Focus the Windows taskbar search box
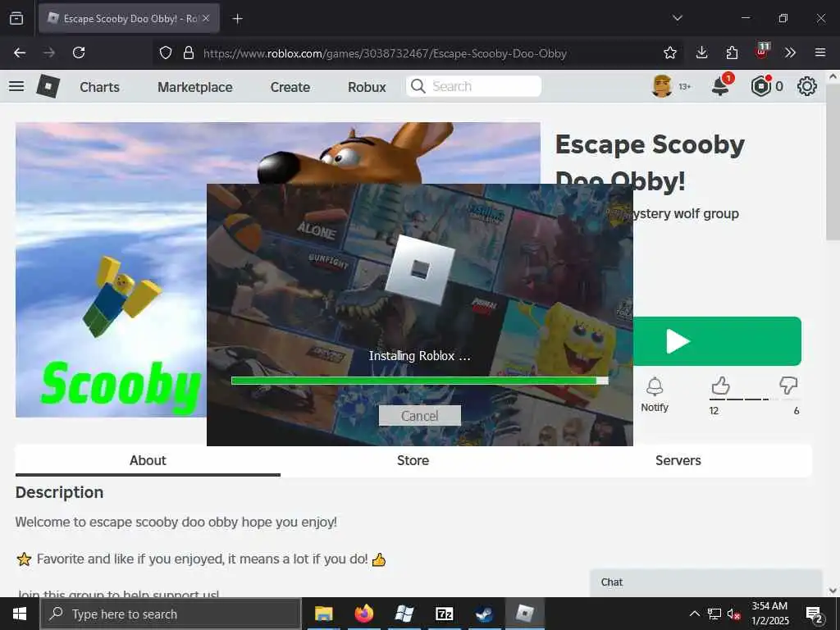Image resolution: width=840 pixels, height=630 pixels. (x=171, y=614)
